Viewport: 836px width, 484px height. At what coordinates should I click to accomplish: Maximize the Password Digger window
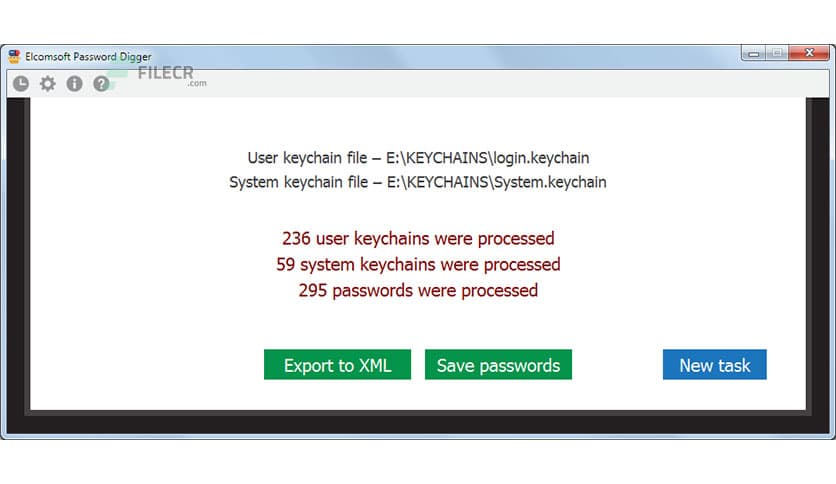pyautogui.click(x=777, y=53)
